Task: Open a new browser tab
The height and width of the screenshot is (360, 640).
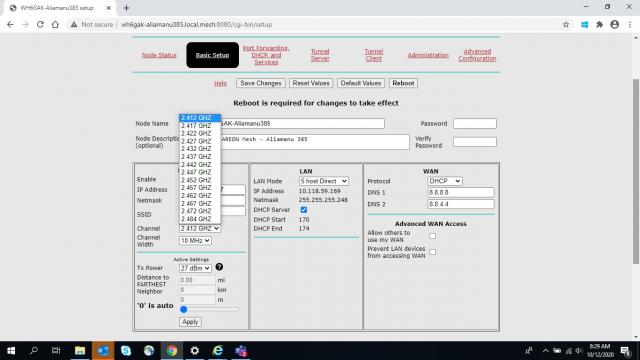Action: (126, 8)
